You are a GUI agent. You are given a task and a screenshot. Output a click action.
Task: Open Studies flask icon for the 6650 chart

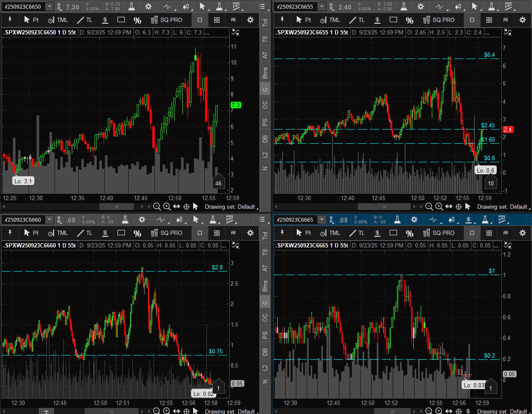click(x=132, y=7)
